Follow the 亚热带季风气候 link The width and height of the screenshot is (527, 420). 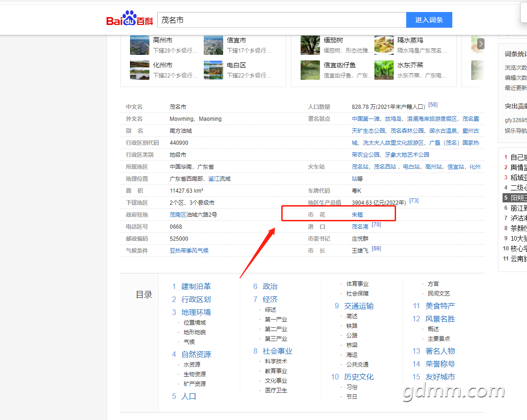pyautogui.click(x=189, y=251)
